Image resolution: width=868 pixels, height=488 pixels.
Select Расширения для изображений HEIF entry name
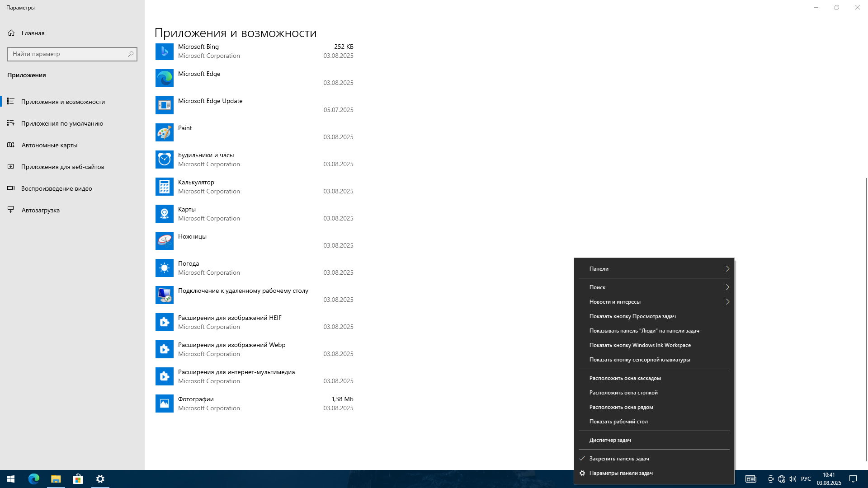click(x=230, y=318)
